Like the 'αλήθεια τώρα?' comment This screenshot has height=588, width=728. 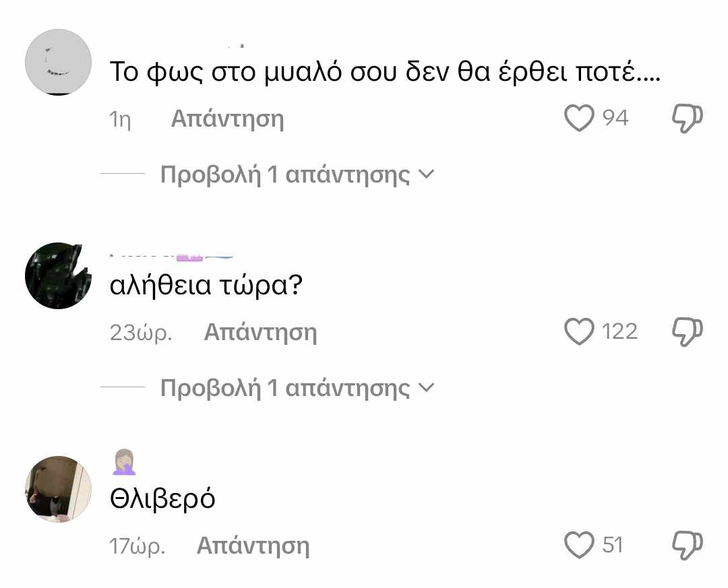pyautogui.click(x=579, y=331)
